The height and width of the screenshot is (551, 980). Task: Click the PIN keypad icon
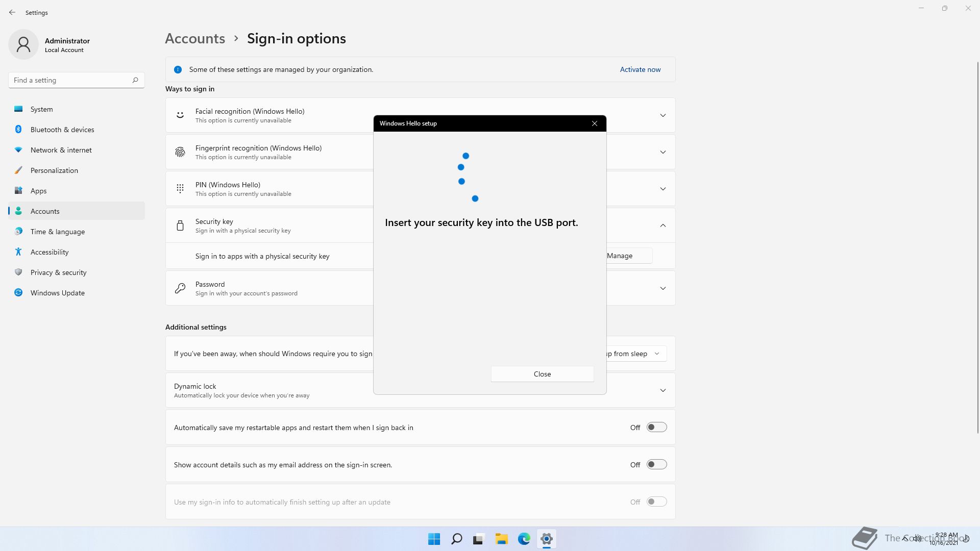tap(180, 189)
